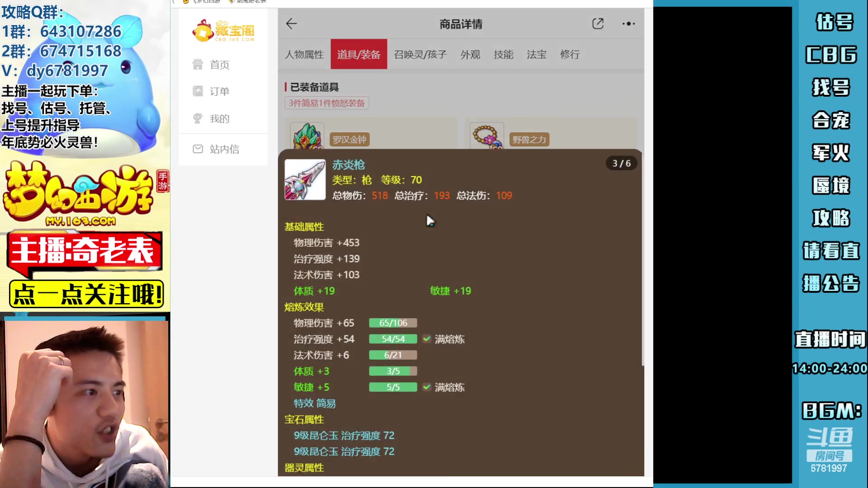Image resolution: width=868 pixels, height=488 pixels.
Task: Click the 首页 home icon in sidebar
Action: (198, 65)
